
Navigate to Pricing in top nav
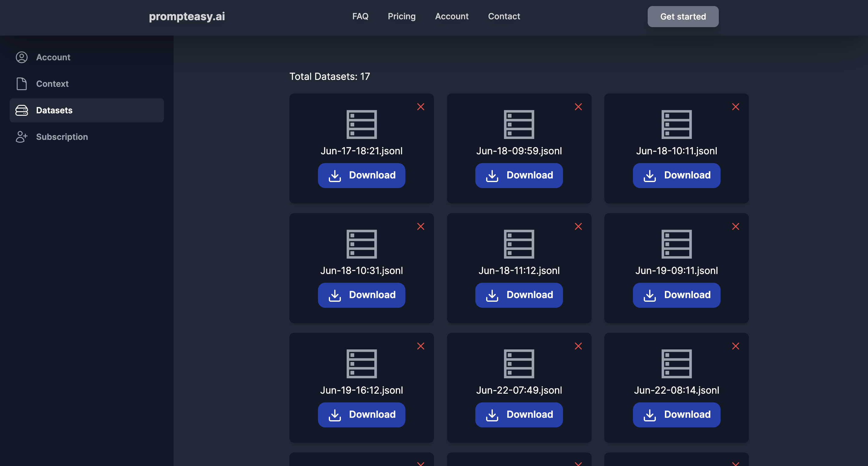pyautogui.click(x=401, y=16)
